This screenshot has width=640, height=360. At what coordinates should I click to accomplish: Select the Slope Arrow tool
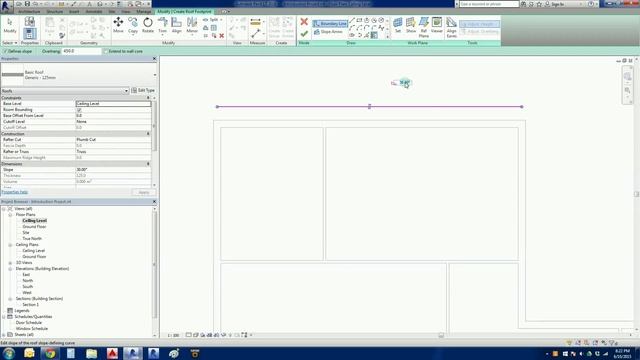329,32
